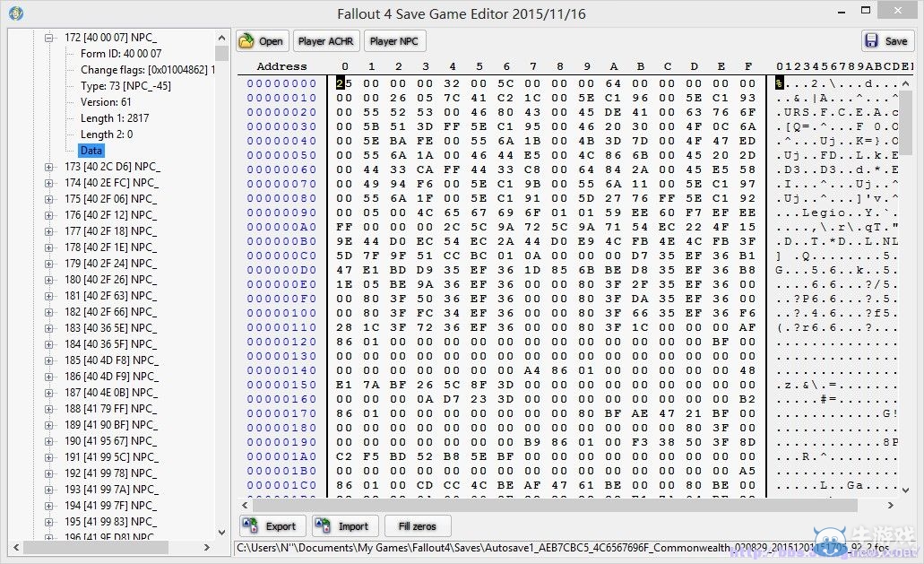This screenshot has height=564, width=924.
Task: Export the selected data block
Action: (272, 526)
